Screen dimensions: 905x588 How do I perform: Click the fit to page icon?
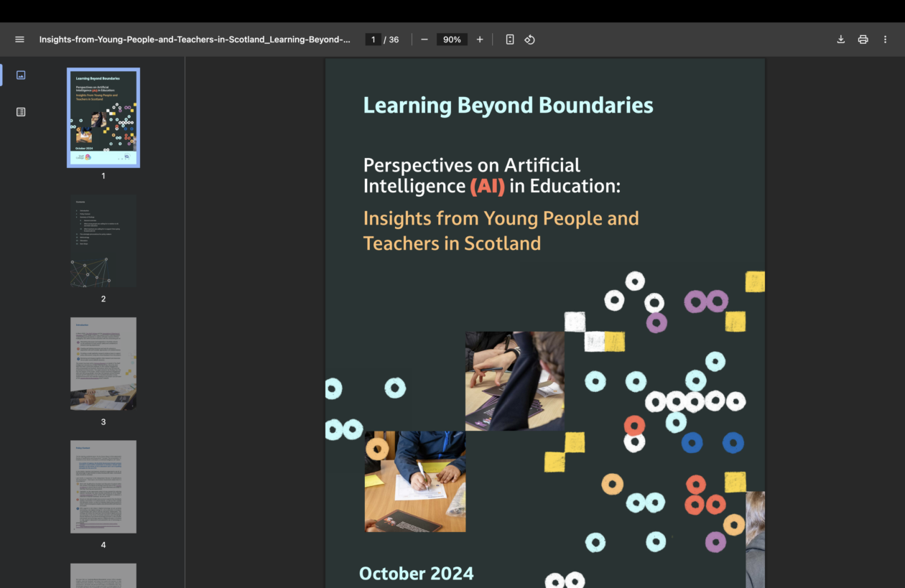510,39
